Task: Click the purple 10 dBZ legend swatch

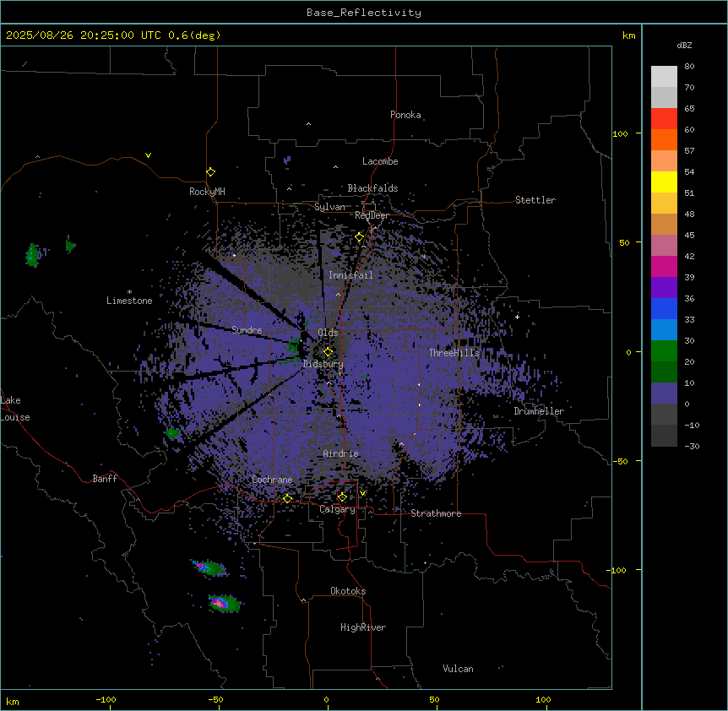Action: 664,393
